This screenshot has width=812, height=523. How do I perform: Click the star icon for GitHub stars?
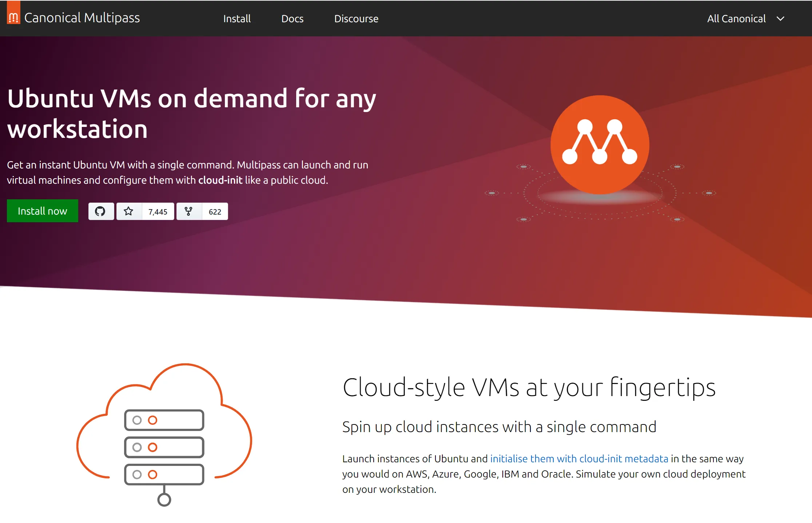pos(128,211)
